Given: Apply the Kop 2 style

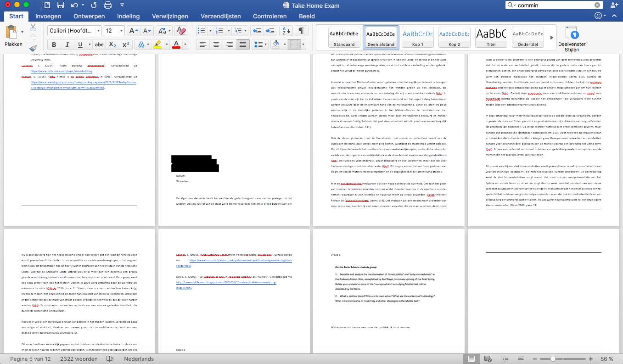Looking at the screenshot, I should click(454, 38).
